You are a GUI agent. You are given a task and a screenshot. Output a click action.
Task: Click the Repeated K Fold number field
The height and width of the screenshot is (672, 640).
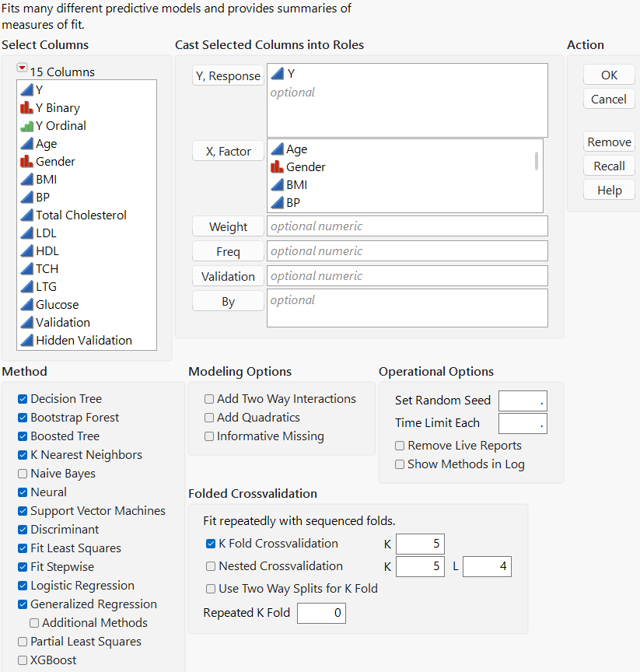click(320, 613)
